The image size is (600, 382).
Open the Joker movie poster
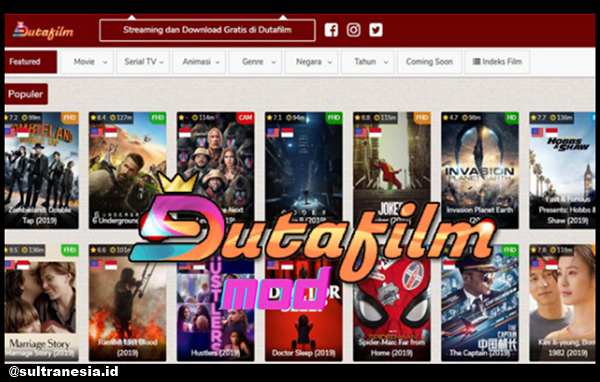(x=391, y=171)
